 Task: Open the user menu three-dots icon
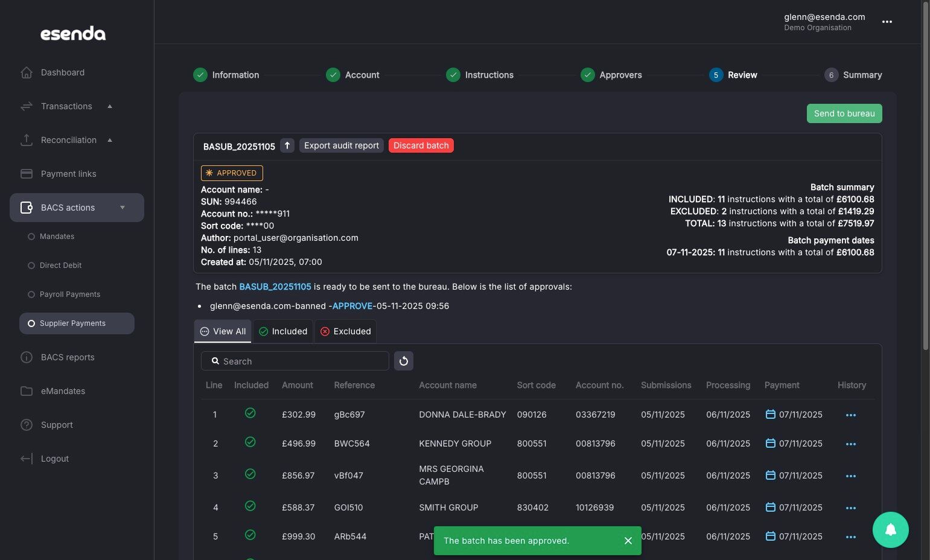[887, 22]
